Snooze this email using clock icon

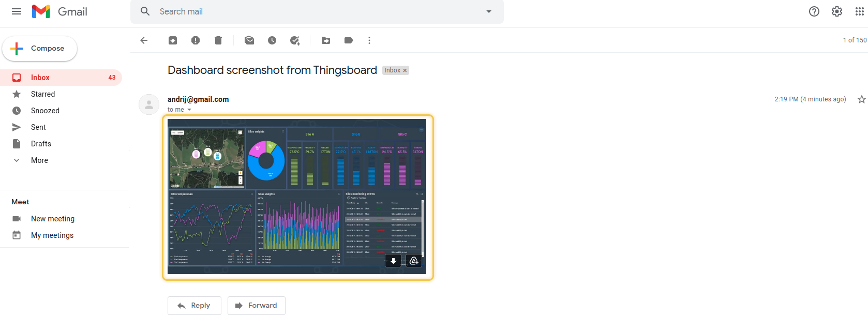pos(272,40)
